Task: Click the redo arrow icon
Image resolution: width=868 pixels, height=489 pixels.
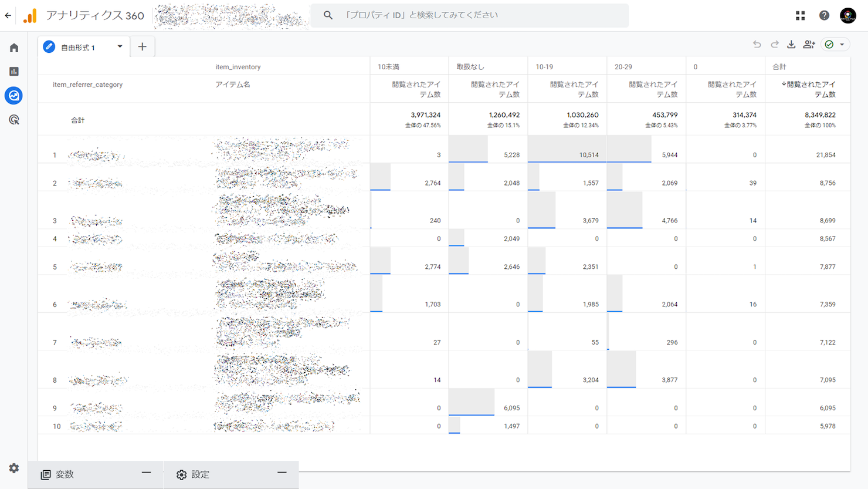Action: pyautogui.click(x=775, y=45)
